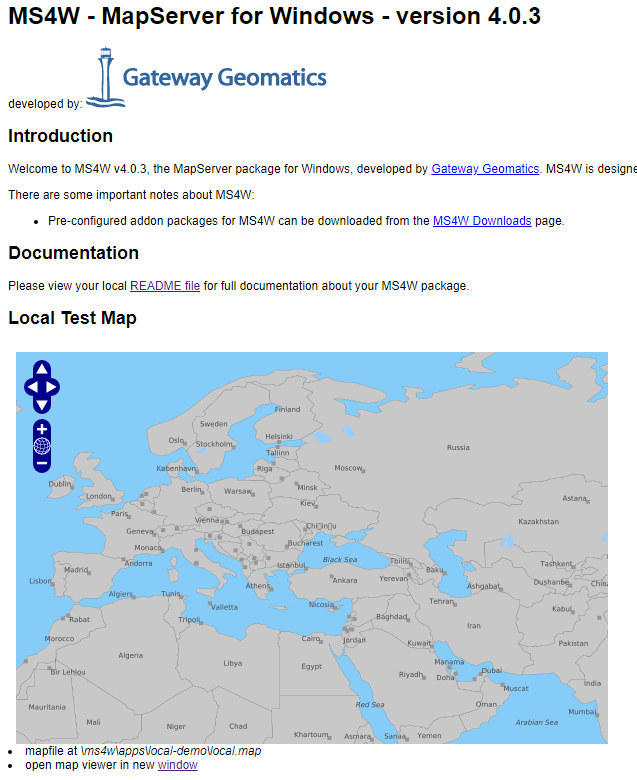
Task: Zoom in using the plus control
Action: [x=42, y=429]
